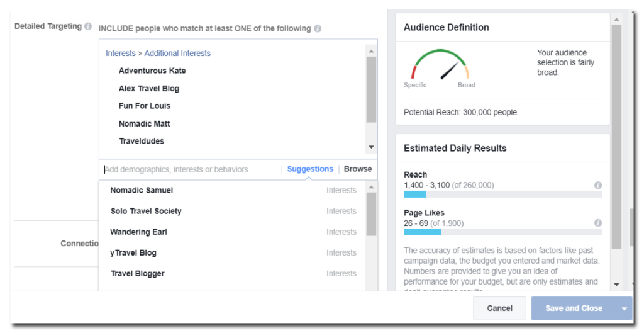The height and width of the screenshot is (333, 644).
Task: Click the Alex Travel Blog interest
Action: click(x=149, y=89)
